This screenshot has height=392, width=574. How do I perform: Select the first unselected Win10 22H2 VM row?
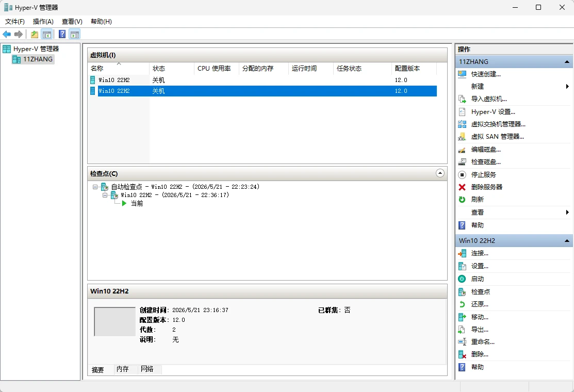pyautogui.click(x=262, y=80)
